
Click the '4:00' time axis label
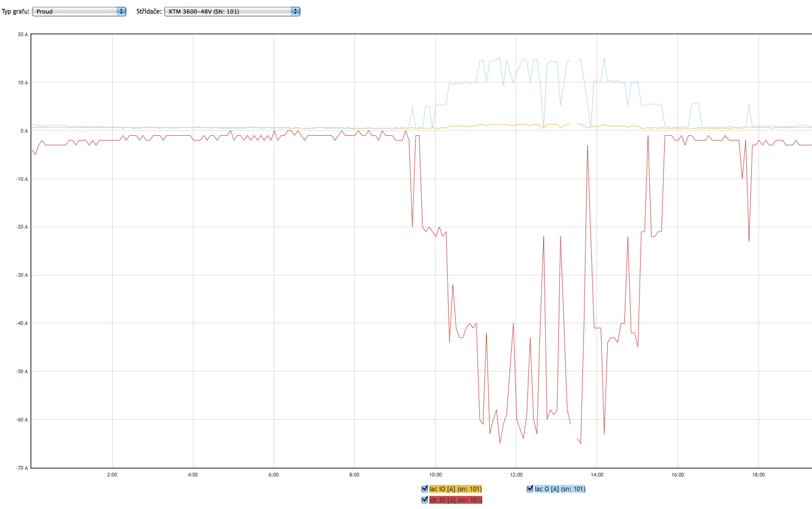tap(193, 475)
